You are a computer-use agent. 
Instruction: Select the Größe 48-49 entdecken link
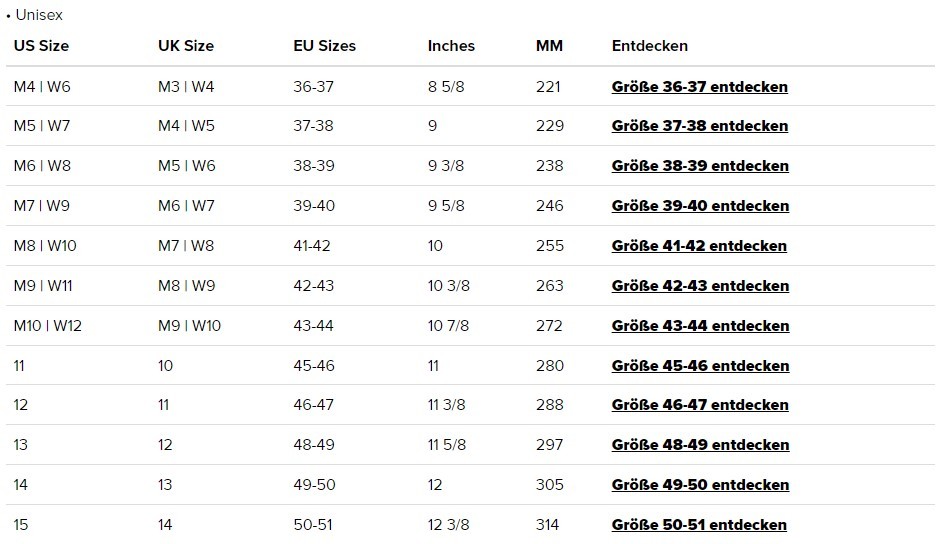click(x=699, y=445)
